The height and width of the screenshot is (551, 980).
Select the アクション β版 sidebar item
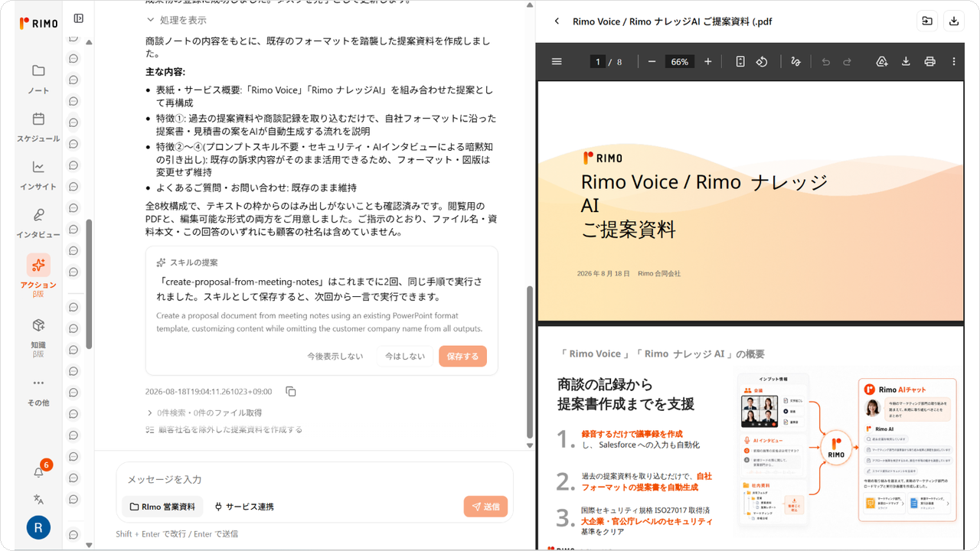[38, 274]
